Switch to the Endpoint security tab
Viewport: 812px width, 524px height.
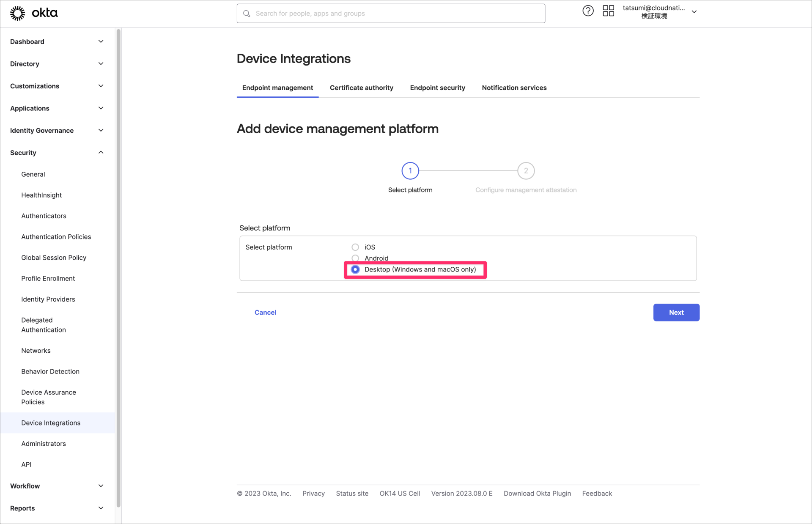coord(437,88)
